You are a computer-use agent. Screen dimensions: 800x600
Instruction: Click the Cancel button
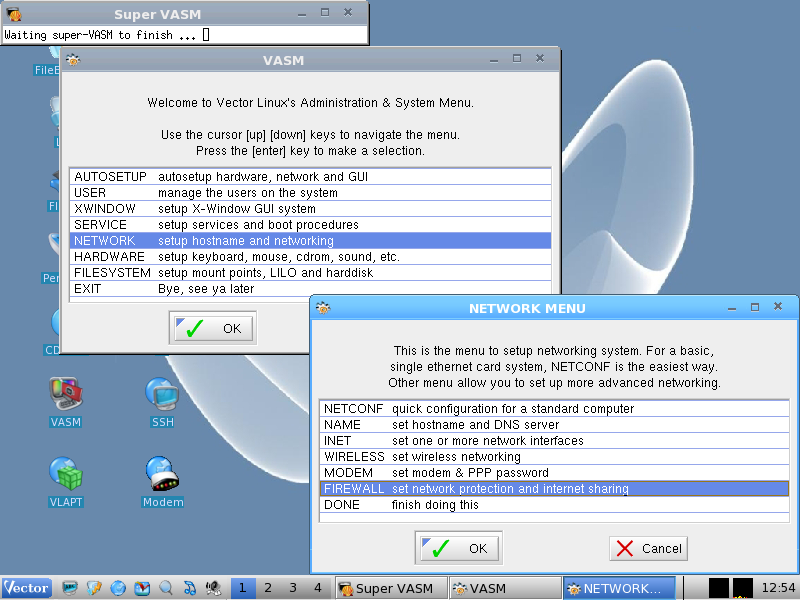[649, 548]
